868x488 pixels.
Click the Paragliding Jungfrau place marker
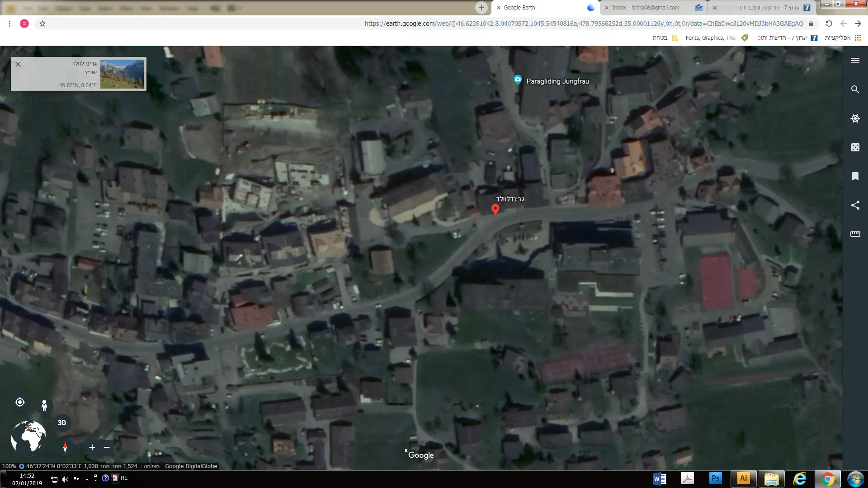tap(518, 80)
